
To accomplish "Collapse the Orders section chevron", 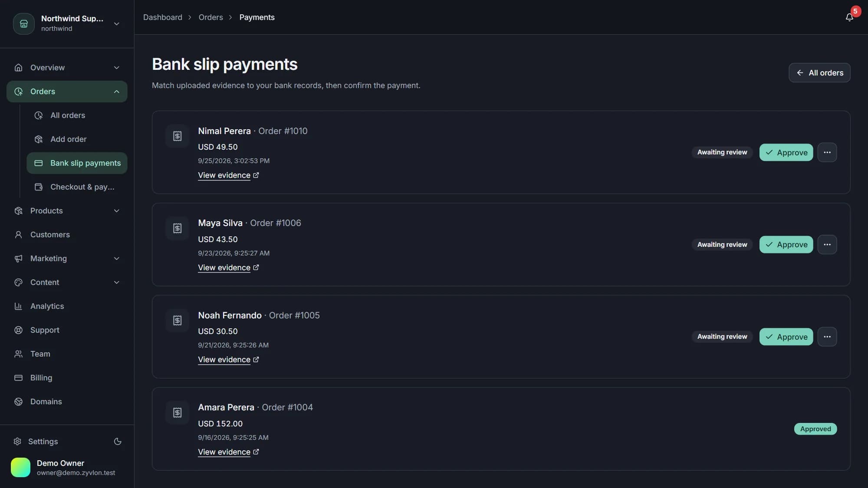I will coord(116,92).
